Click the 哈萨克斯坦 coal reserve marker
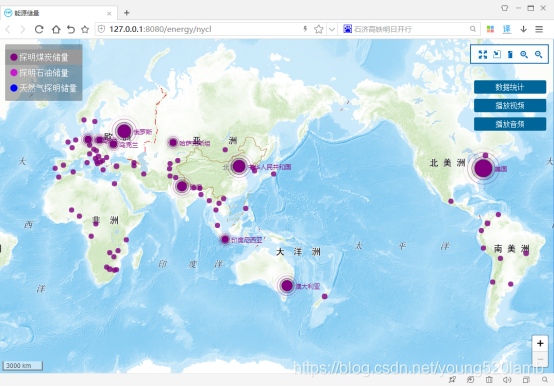Viewport: 554px width, 387px height. point(173,143)
